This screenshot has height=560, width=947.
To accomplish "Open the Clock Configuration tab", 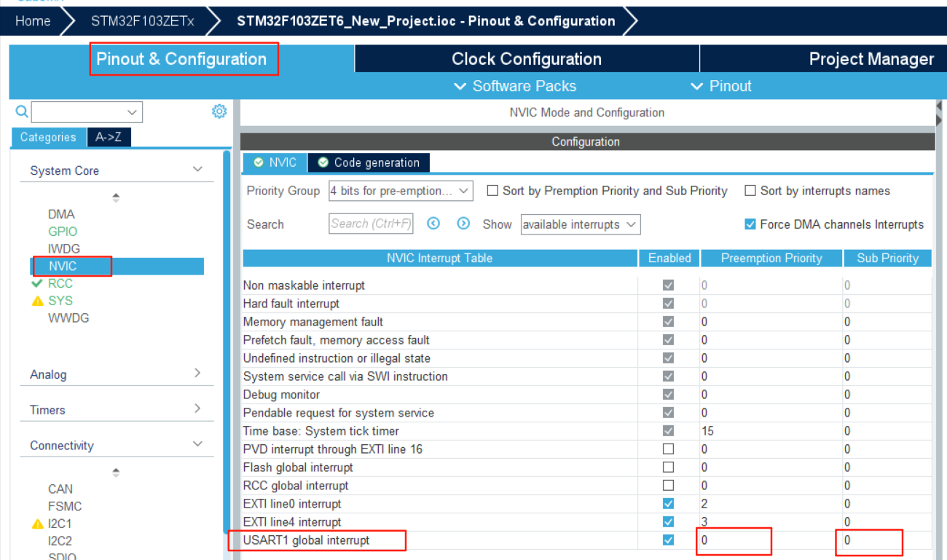I will click(526, 58).
